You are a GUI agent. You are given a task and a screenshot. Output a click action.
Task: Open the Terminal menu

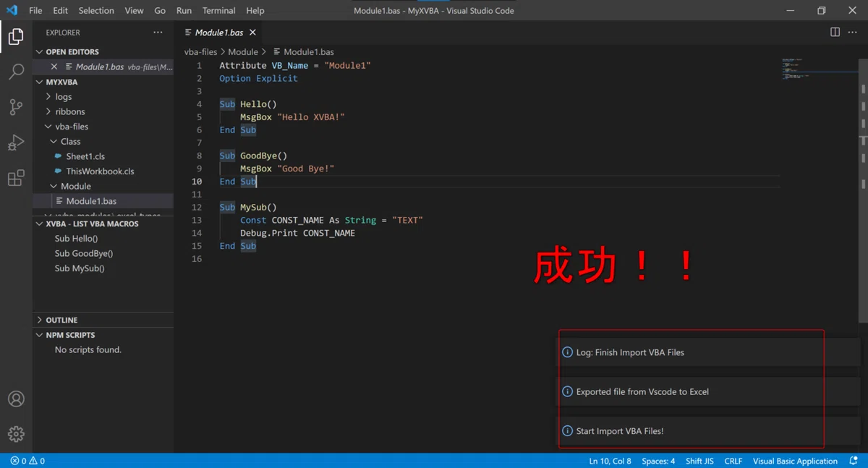click(218, 11)
